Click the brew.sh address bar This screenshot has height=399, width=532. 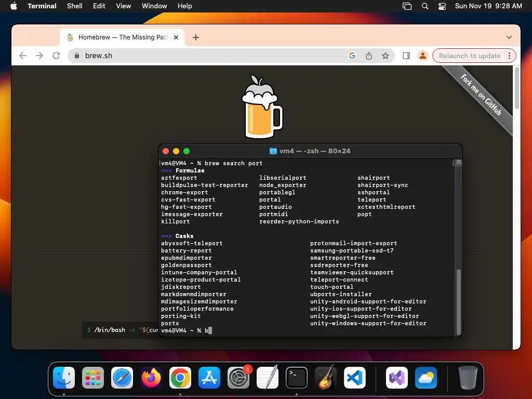[210, 56]
